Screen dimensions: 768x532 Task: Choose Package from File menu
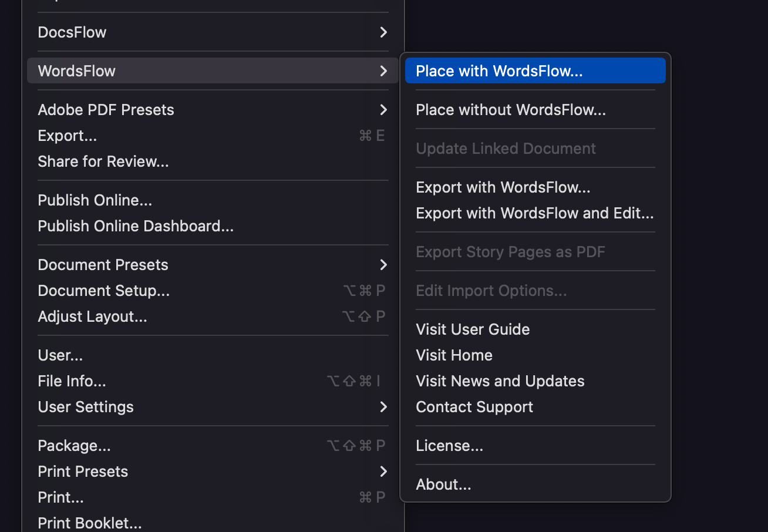pos(74,446)
